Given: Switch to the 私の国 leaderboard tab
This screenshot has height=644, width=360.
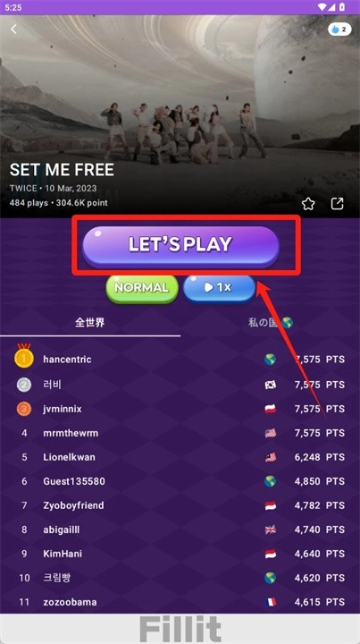Looking at the screenshot, I should point(270,322).
